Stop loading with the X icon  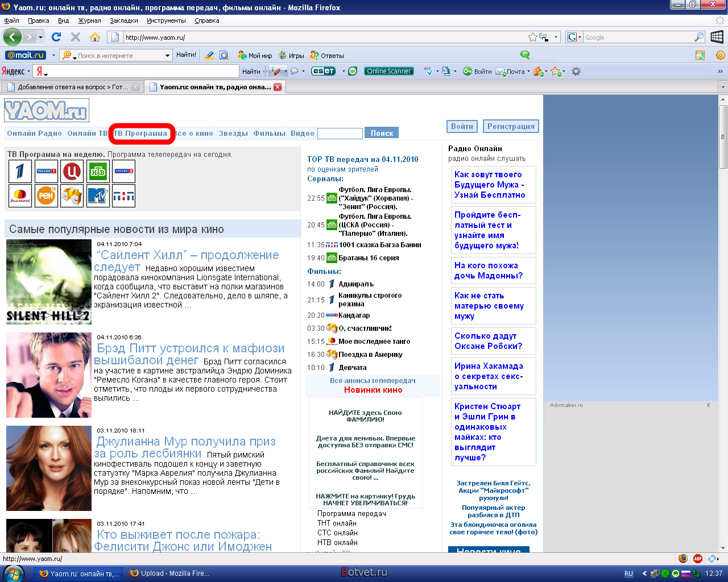(x=76, y=37)
